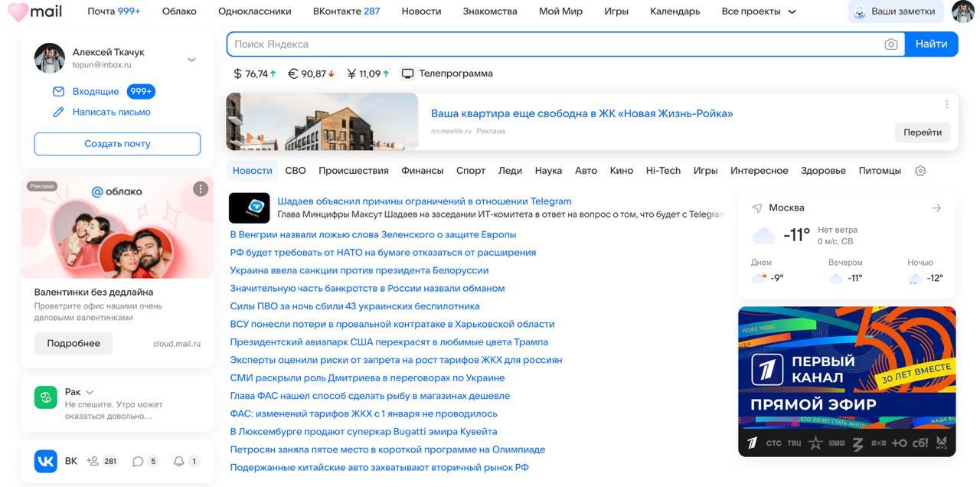Click the Cancer horoscope icon
The image size is (980, 487).
(x=46, y=397)
